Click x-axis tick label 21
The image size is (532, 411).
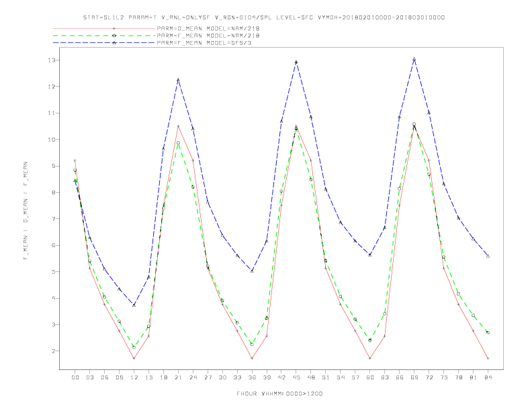point(178,377)
